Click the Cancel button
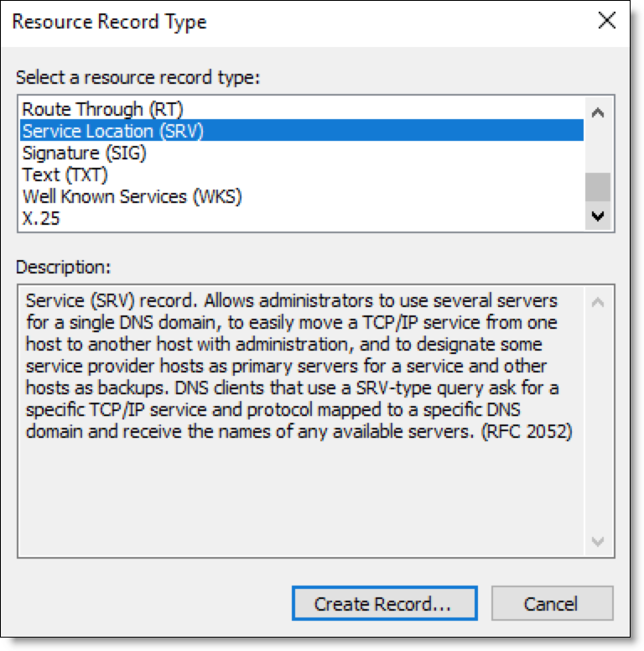Image resolution: width=644 pixels, height=651 pixels. tap(552, 604)
